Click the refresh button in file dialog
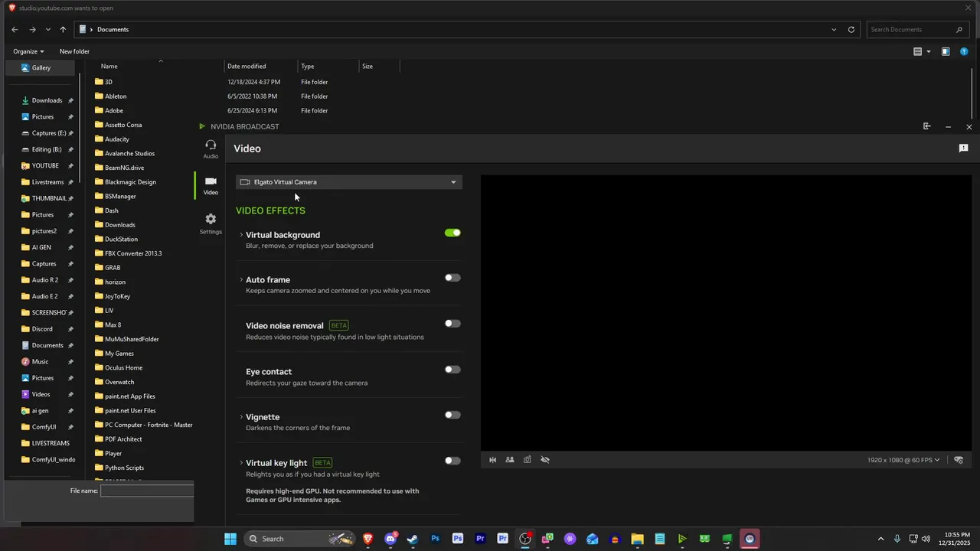 851,30
